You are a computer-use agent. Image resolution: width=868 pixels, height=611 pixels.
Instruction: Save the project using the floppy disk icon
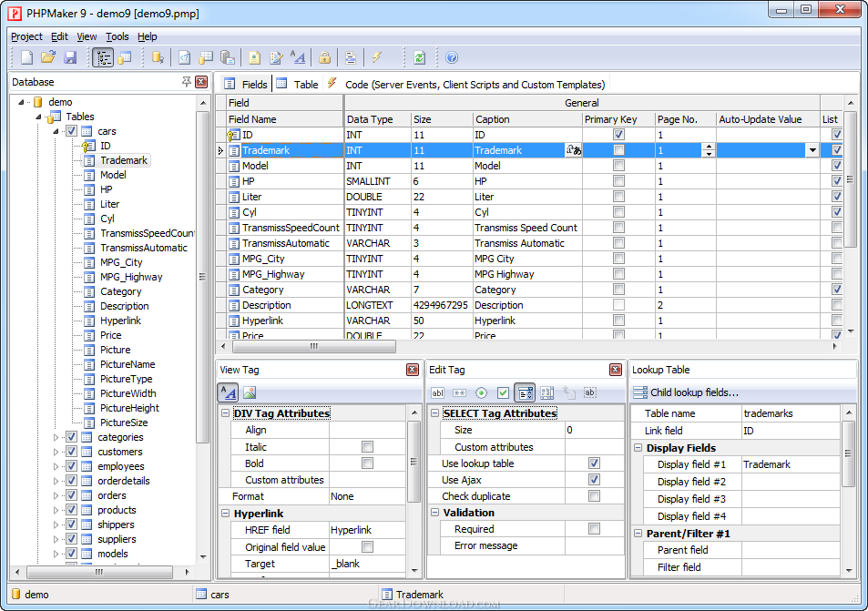tap(70, 57)
